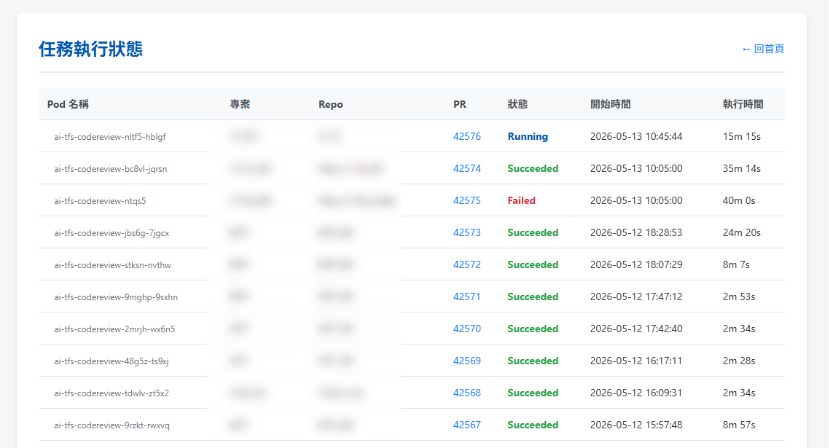
Task: Click duration 2m 53s
Action: (739, 297)
